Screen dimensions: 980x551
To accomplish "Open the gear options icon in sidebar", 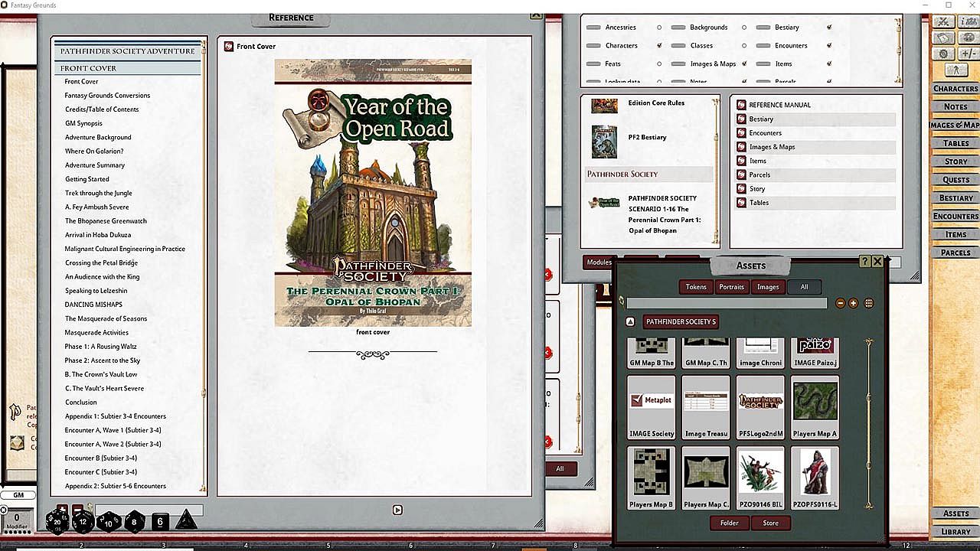I will pos(945,54).
